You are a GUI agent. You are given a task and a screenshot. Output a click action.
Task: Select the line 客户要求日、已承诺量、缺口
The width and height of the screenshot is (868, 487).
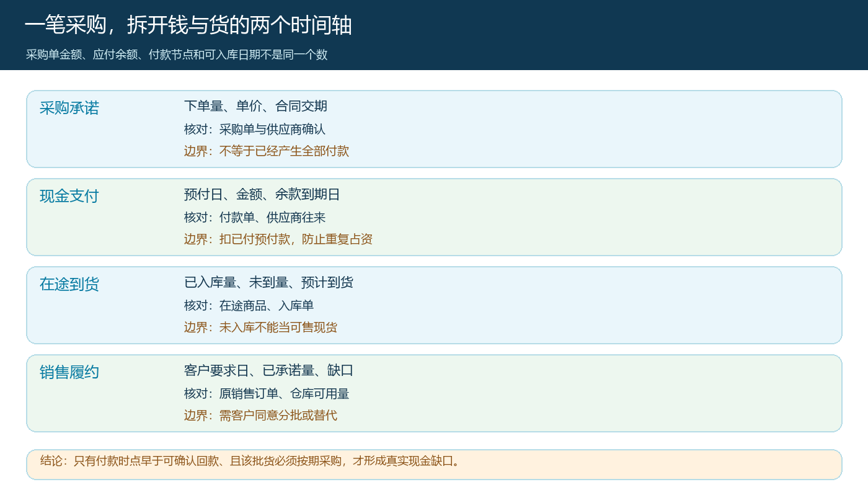(x=268, y=370)
